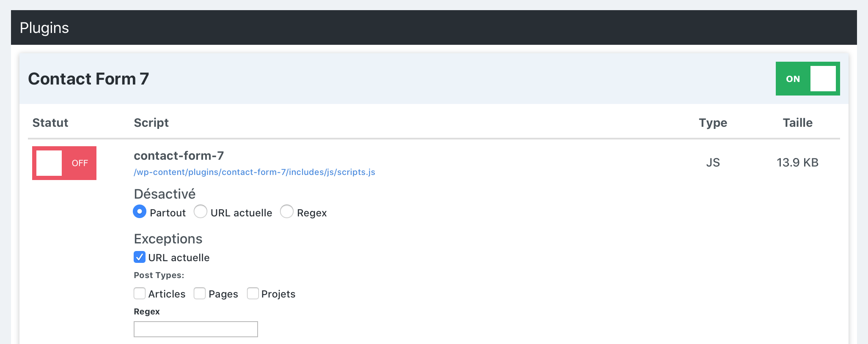
Task: Click the Script column header
Action: tap(151, 123)
